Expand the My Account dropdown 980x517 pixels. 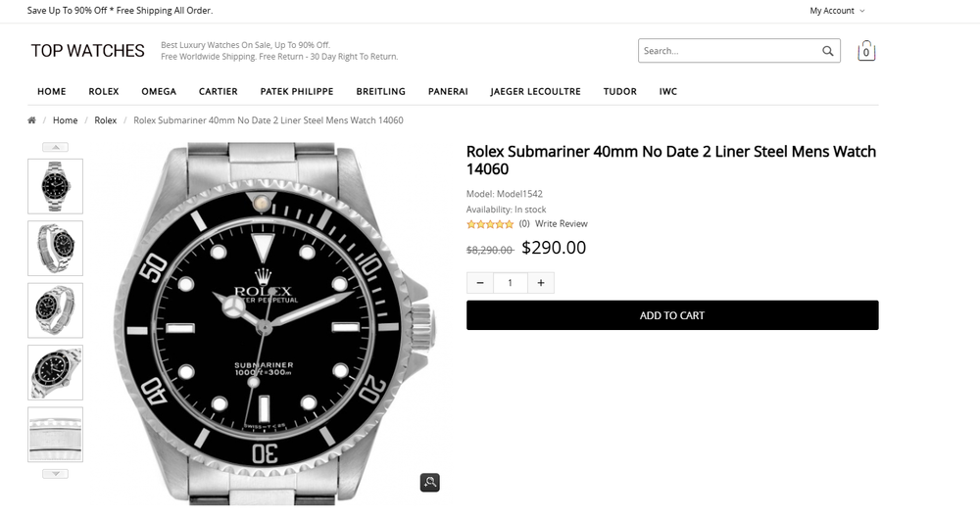(837, 11)
